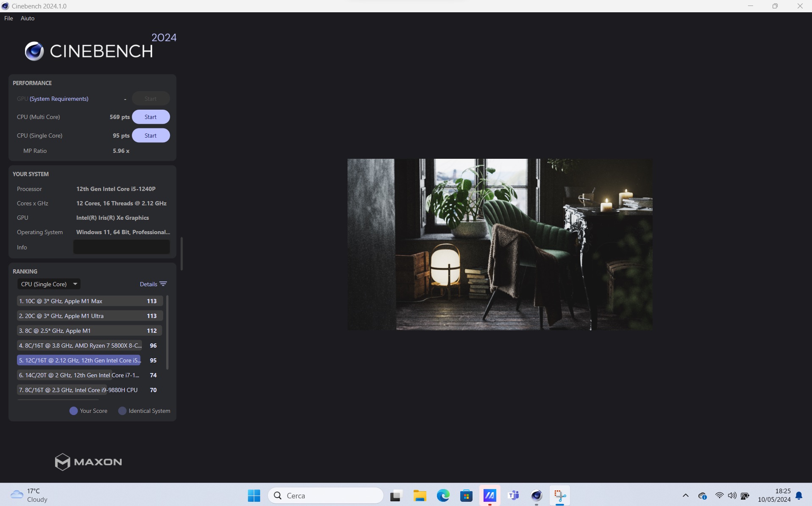Image resolution: width=812 pixels, height=506 pixels.
Task: Click the Cinebench logo sphere icon
Action: [x=34, y=51]
